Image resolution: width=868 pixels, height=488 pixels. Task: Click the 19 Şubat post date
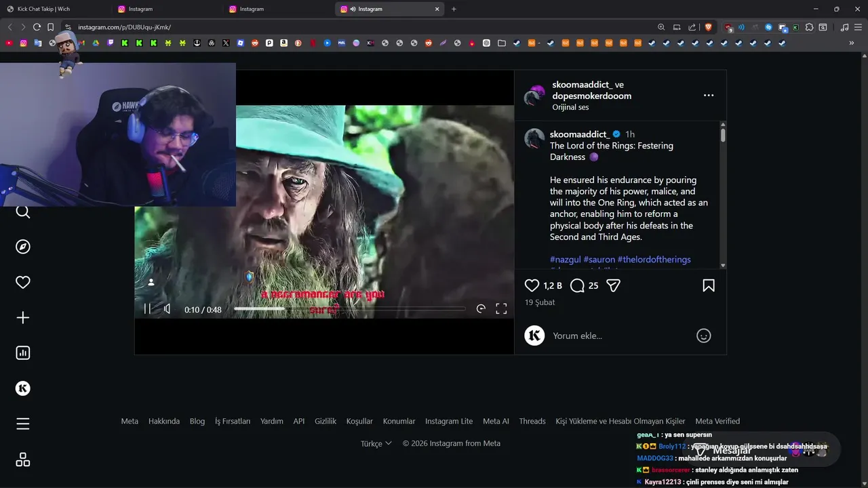click(x=540, y=302)
